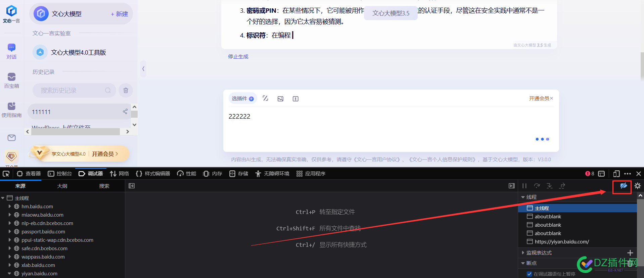Expand passport.baidu.com source node
The image size is (644, 278).
tap(9, 232)
